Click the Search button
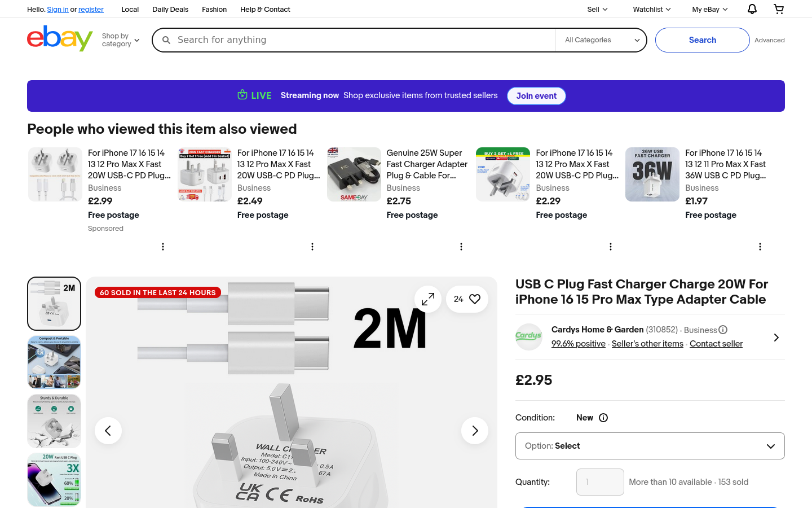This screenshot has height=508, width=812. pos(702,40)
